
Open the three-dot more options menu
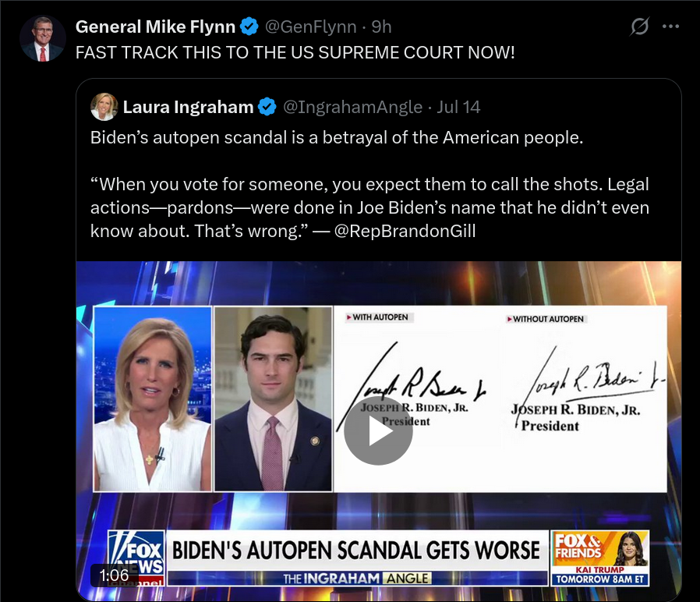click(x=670, y=27)
